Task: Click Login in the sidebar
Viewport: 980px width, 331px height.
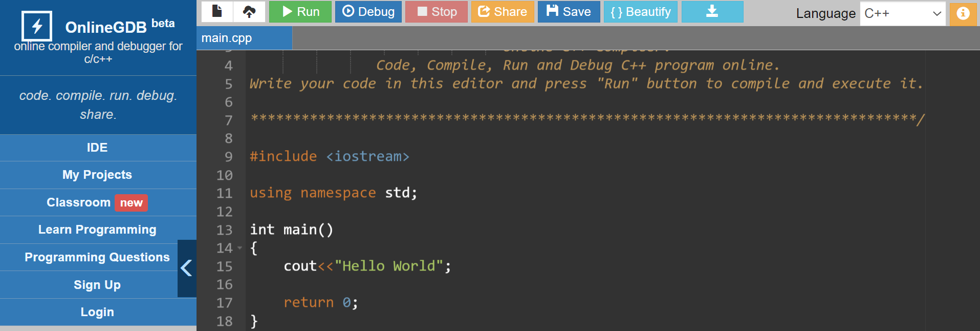Action: click(x=97, y=312)
